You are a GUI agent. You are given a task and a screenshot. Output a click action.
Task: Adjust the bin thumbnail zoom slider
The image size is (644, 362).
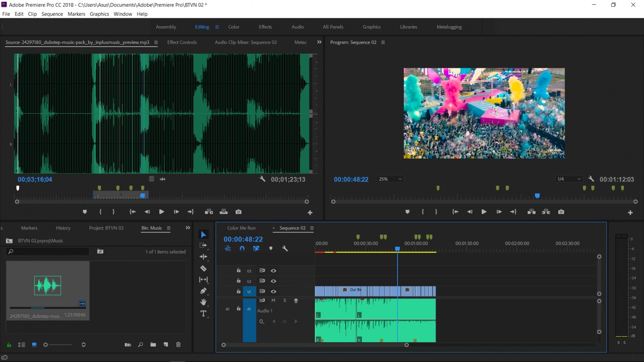click(58, 345)
